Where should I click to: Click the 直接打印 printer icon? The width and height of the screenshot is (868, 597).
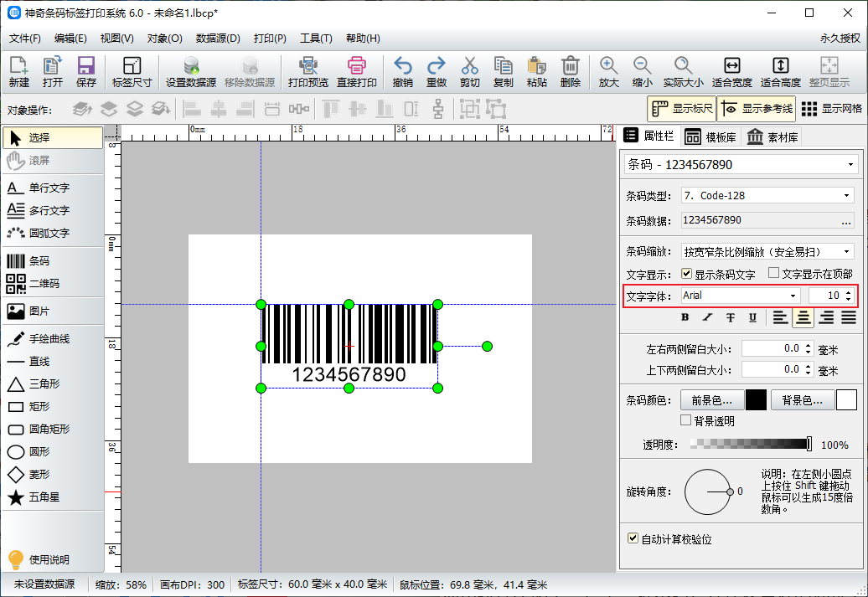[357, 72]
